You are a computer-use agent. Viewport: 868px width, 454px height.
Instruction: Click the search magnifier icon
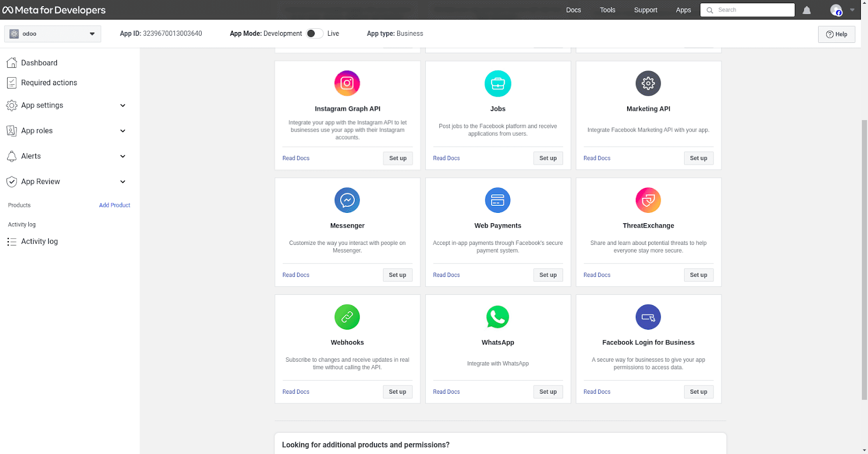(x=710, y=10)
